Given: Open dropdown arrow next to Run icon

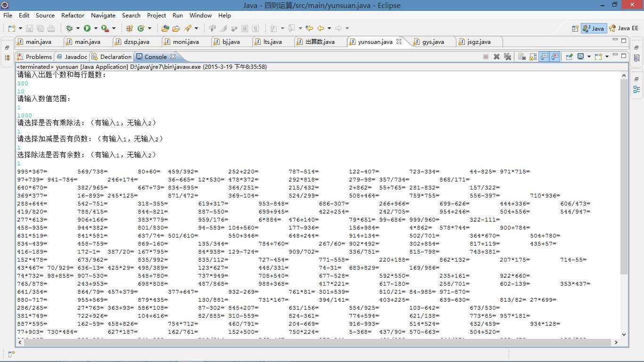Looking at the screenshot, I should point(95,28).
